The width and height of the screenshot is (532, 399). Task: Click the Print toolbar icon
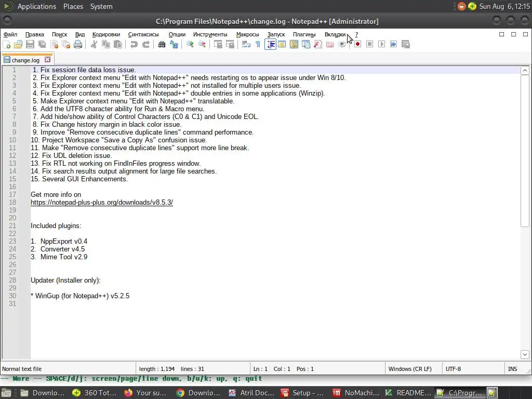click(78, 44)
